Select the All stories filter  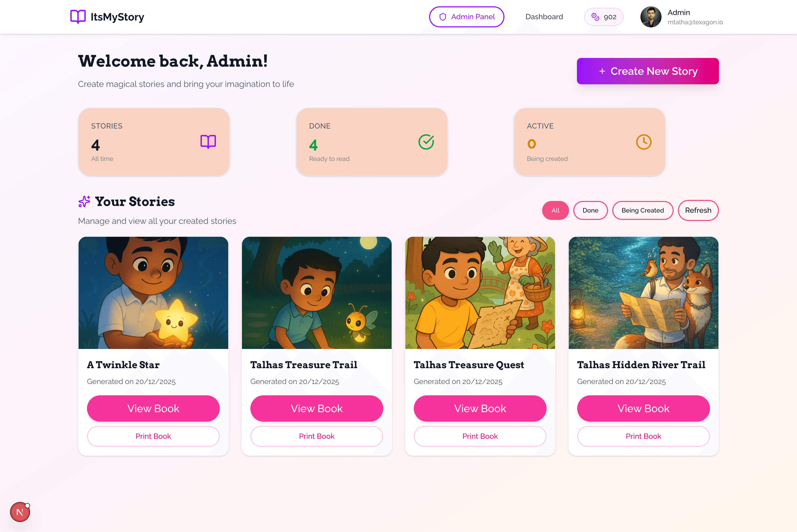555,210
